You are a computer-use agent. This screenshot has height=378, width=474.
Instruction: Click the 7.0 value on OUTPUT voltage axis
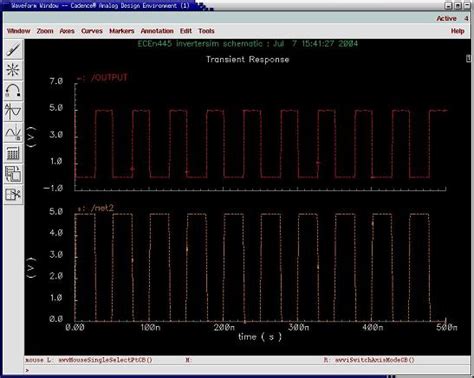(56, 81)
